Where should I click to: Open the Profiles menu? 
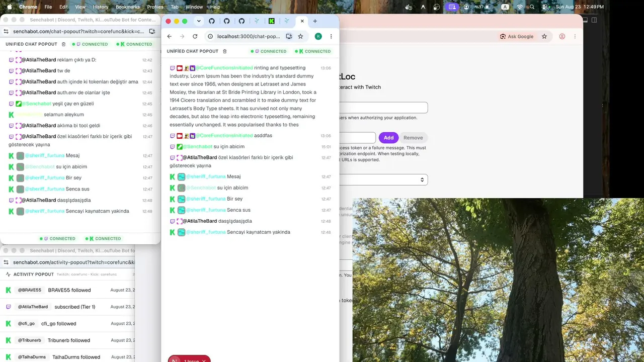(155, 7)
